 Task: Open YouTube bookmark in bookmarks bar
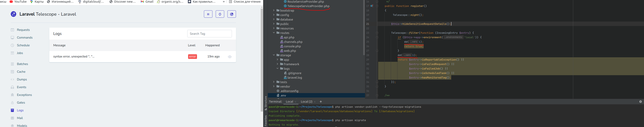[18, 2]
